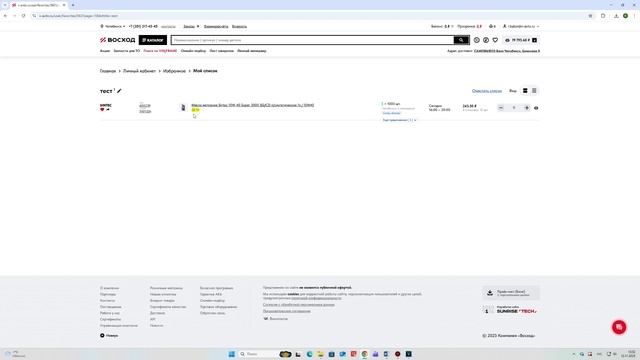
Task: Focus the part name or number search field
Action: 313,40
